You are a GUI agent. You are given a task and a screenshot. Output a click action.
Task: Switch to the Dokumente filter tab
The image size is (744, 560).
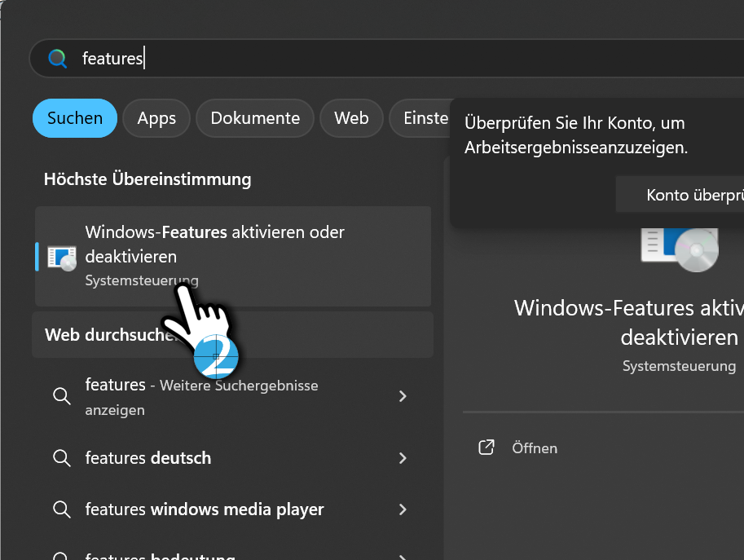click(x=255, y=118)
